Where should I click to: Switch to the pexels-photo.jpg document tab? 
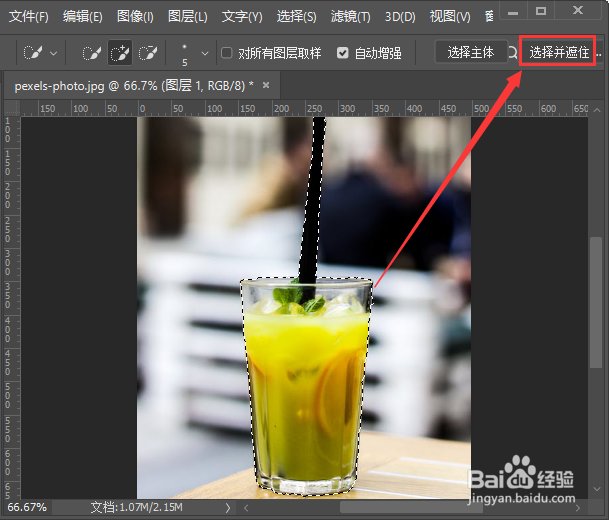tap(134, 86)
